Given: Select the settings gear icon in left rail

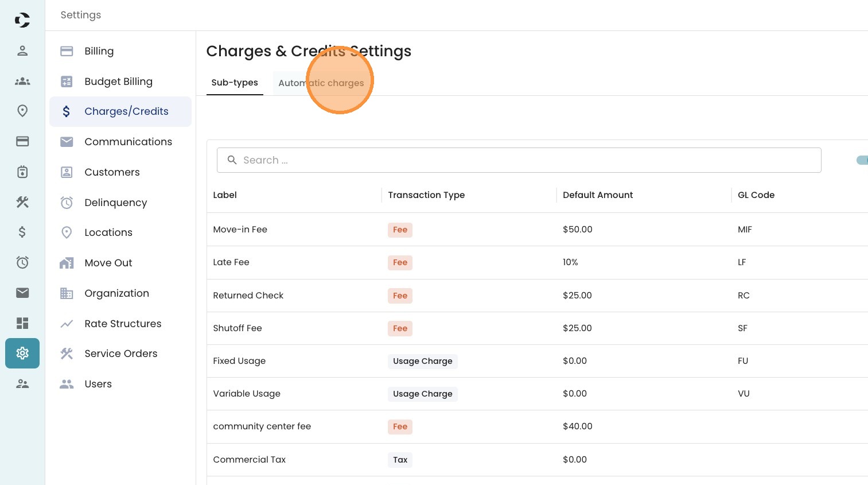Looking at the screenshot, I should point(22,353).
